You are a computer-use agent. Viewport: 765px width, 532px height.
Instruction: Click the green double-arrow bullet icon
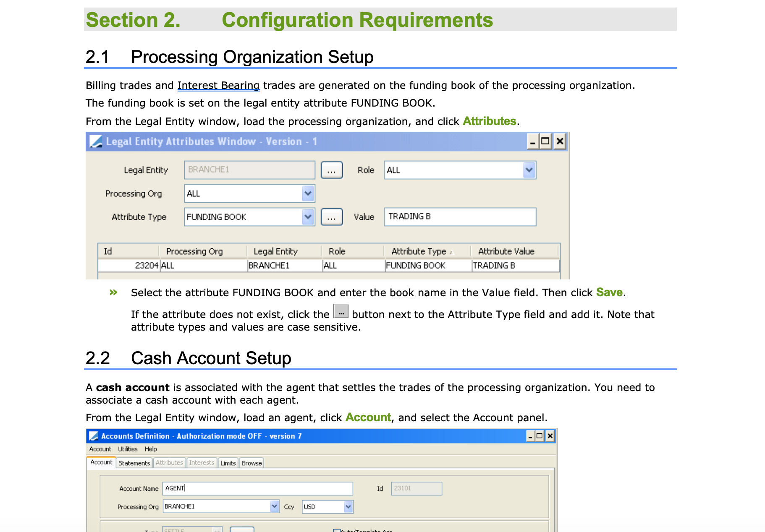113,292
